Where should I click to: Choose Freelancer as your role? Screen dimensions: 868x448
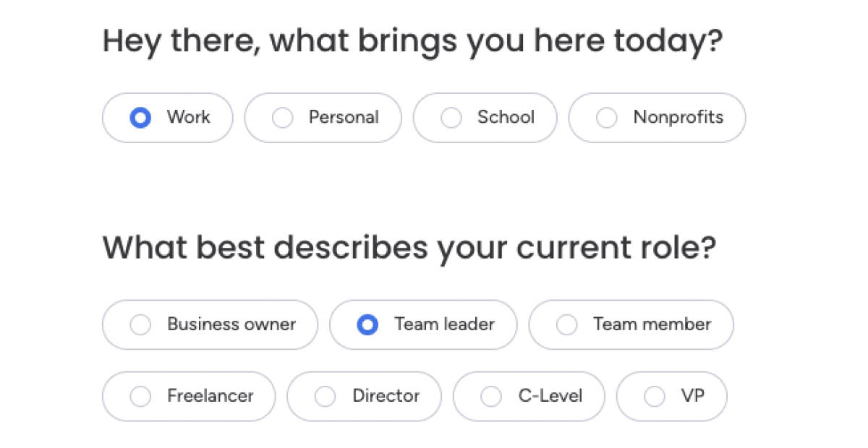(140, 397)
